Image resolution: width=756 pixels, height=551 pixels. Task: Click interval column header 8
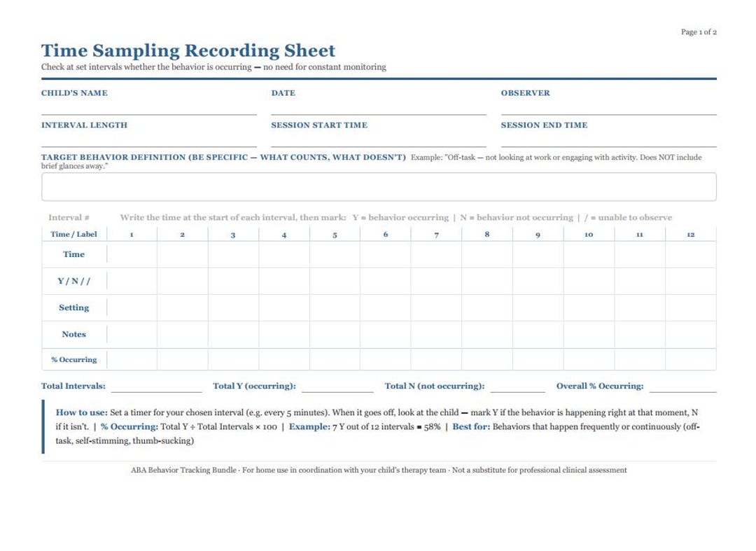(487, 235)
